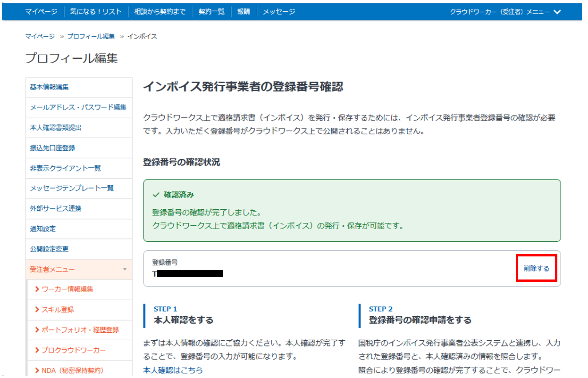588x378 pixels.
Task: Open ポートフォリオ・経歴登録 submenu item
Action: [80, 330]
